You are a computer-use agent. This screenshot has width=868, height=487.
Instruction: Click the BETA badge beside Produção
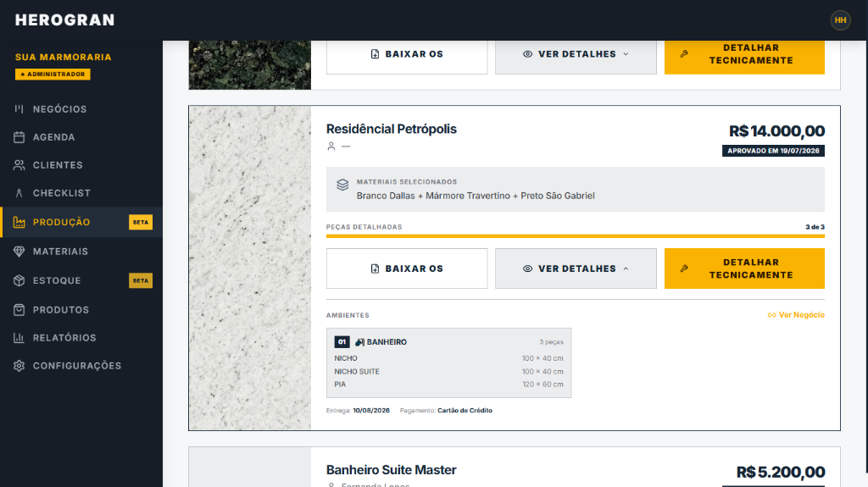(x=141, y=222)
